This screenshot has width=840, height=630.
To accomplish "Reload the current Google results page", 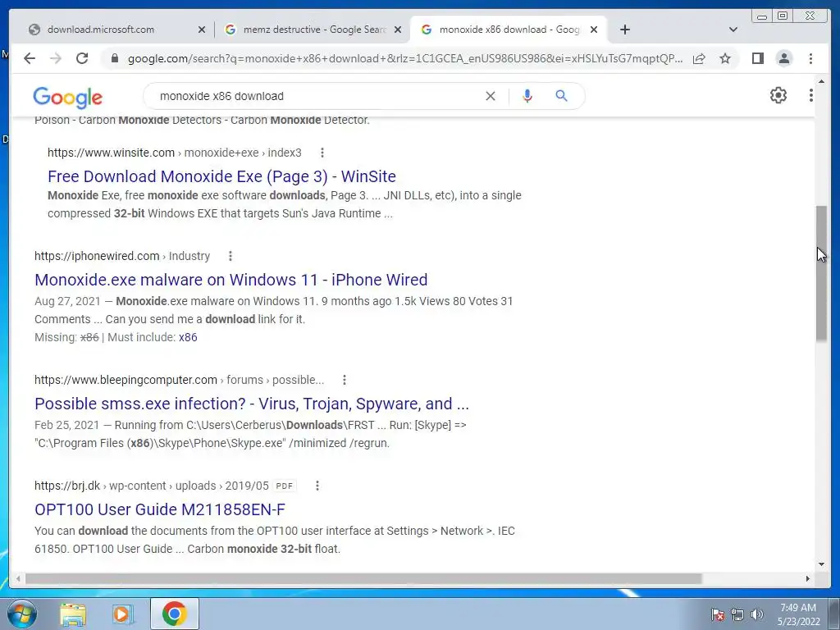I will [82, 58].
